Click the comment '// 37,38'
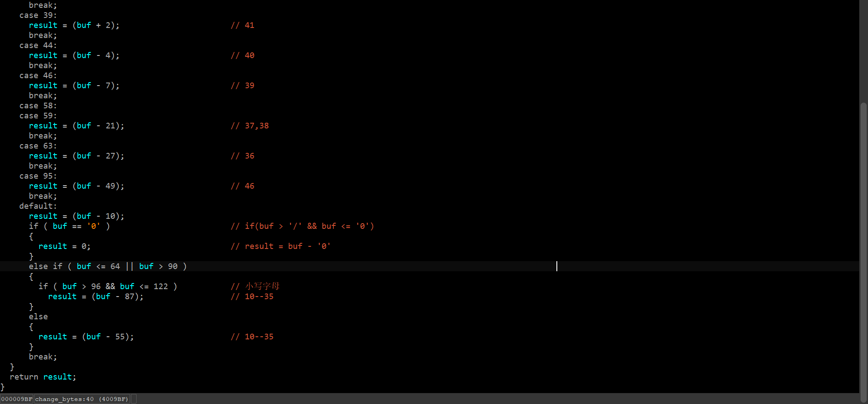 [x=250, y=126]
